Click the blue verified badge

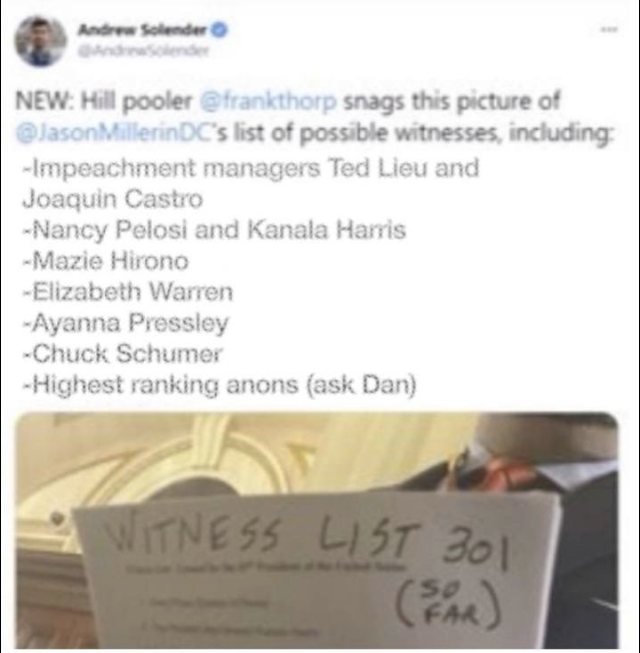coord(221,30)
